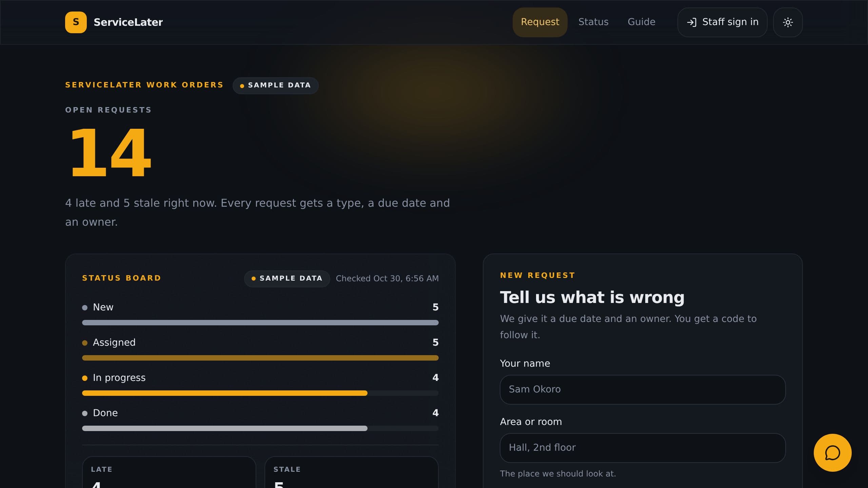Toggle the sun theme icon
Viewport: 868px width, 488px height.
[x=788, y=22]
